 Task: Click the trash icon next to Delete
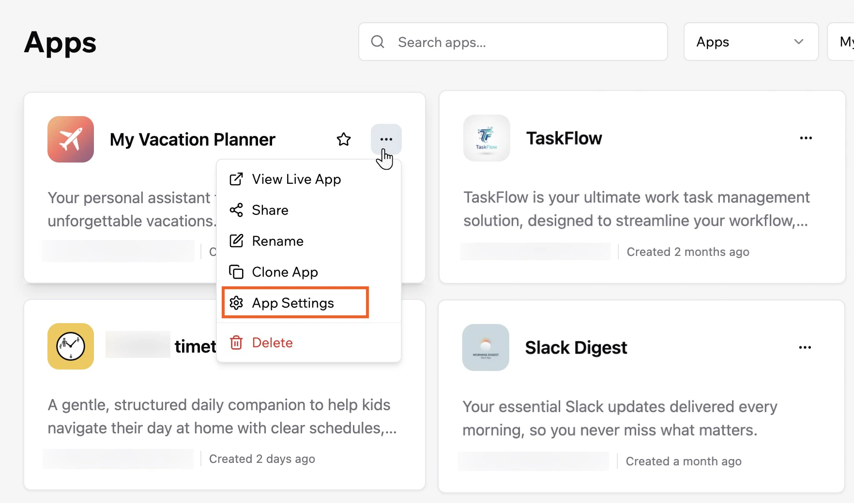tap(236, 342)
